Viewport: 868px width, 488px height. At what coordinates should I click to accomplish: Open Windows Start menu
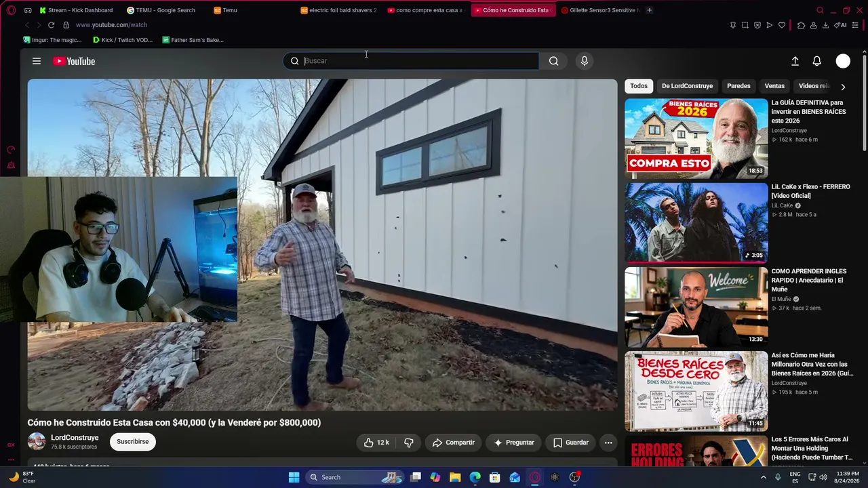(294, 477)
